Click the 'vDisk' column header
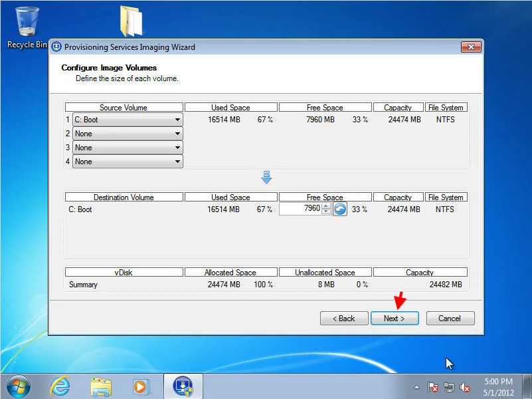 (x=124, y=273)
